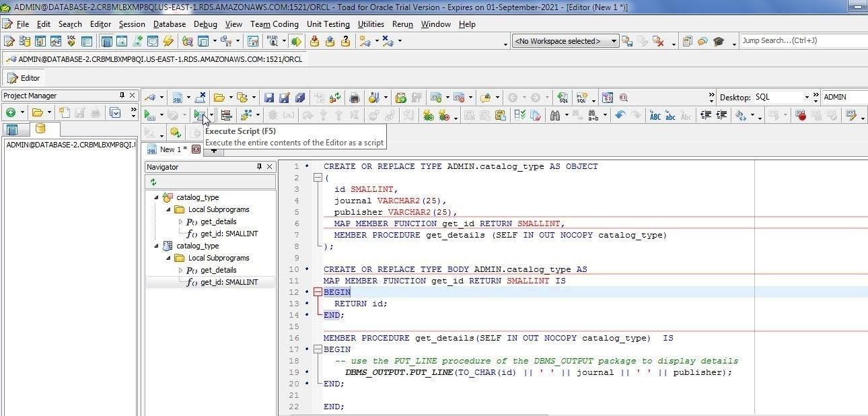Open the Desktop SQL dropdown
868x416 pixels.
pyautogui.click(x=807, y=97)
